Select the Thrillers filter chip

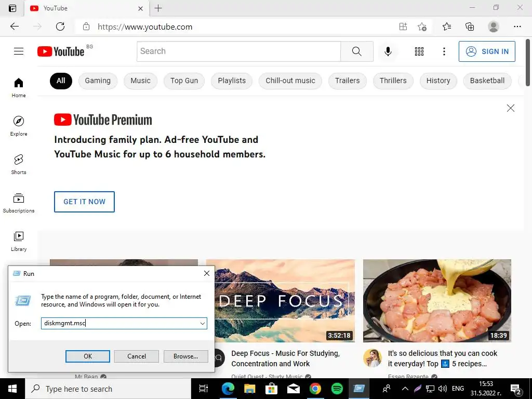(x=393, y=81)
